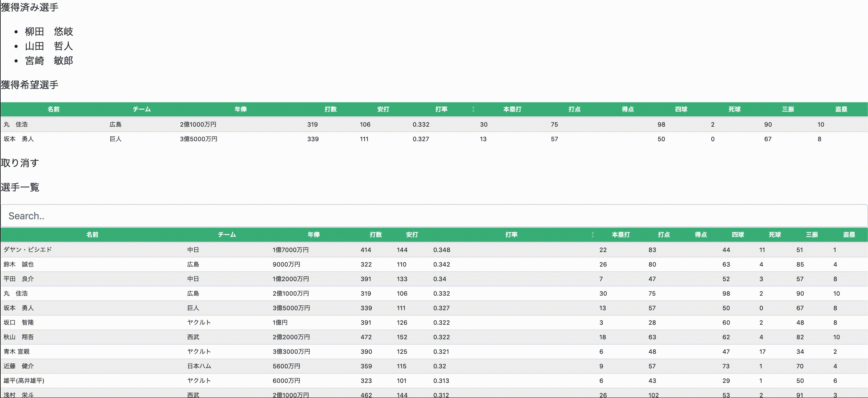Click 柳田 悠岐 in acquired players list

(49, 31)
